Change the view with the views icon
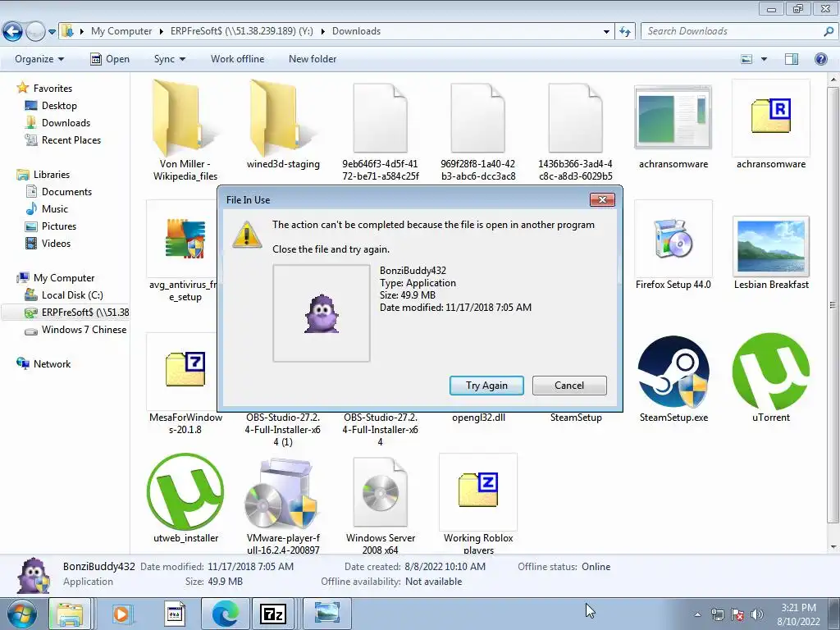This screenshot has height=630, width=840. coord(746,59)
